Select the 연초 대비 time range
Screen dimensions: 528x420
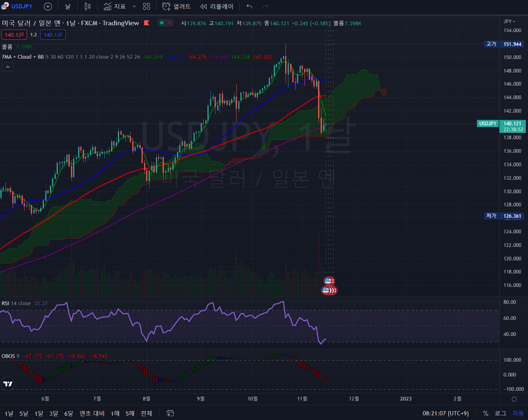92,413
